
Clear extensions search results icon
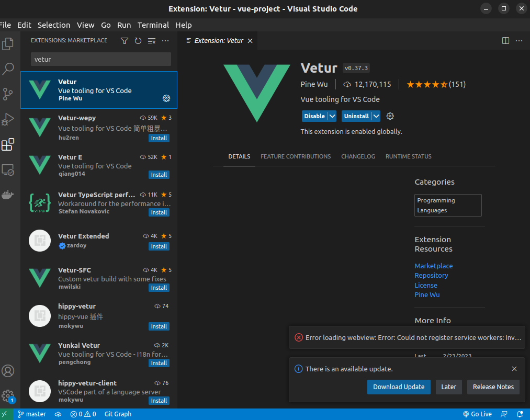(x=152, y=41)
